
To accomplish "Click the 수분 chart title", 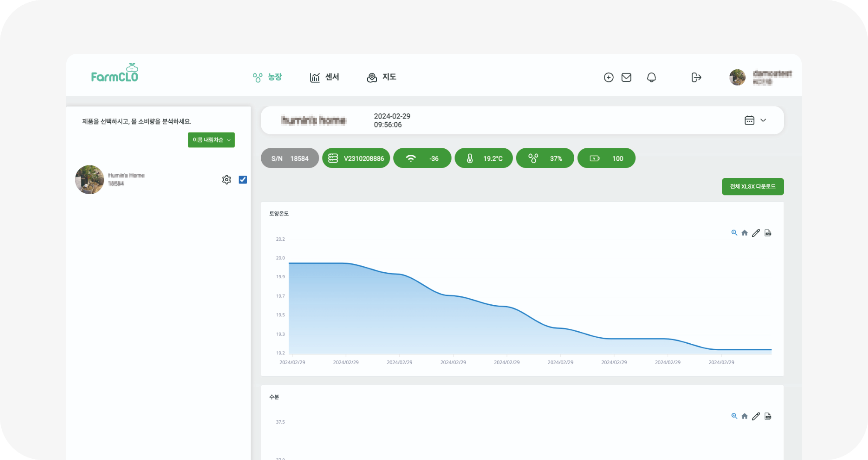I will pyautogui.click(x=274, y=397).
